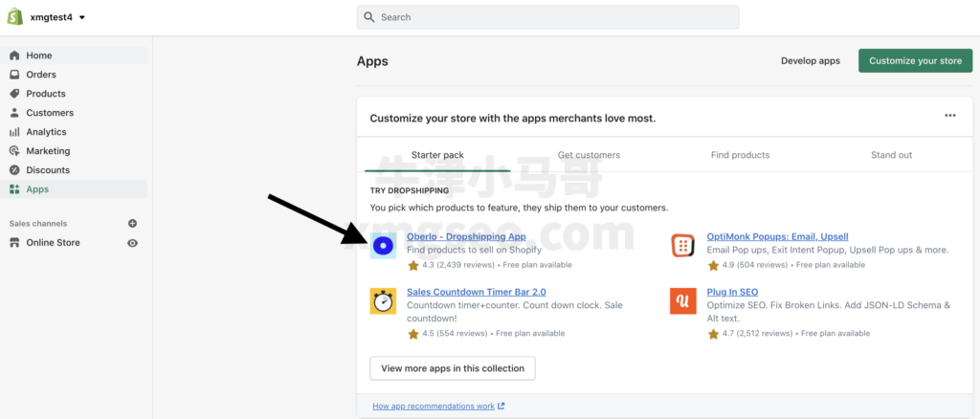
Task: Select the Plug In SEO orange icon
Action: 682,301
